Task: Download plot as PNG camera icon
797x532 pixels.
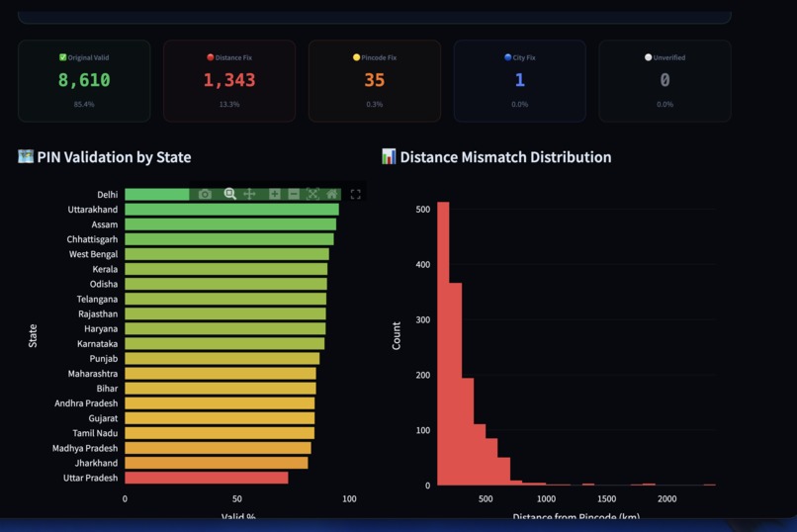Action: click(x=205, y=194)
